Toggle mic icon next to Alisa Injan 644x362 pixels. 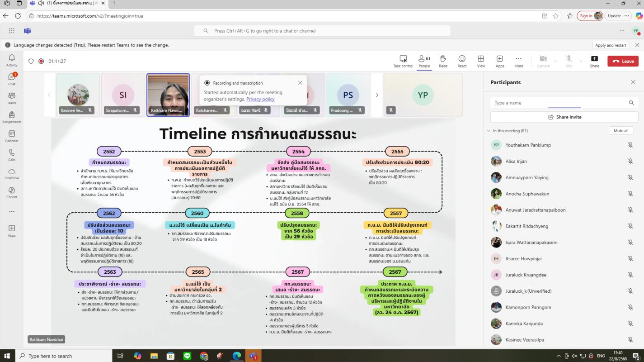630,162
